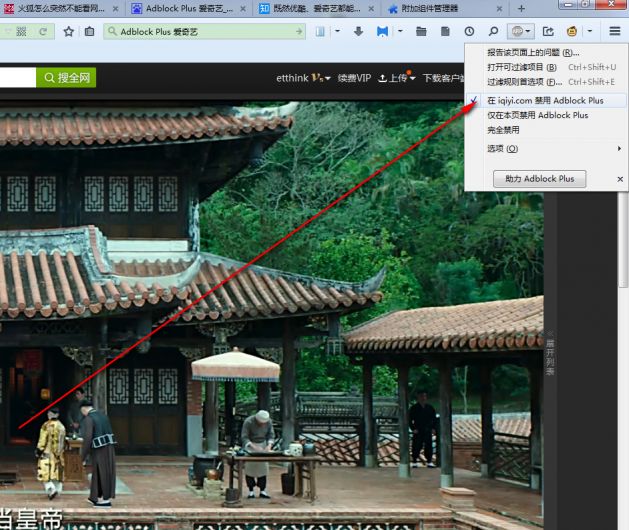The height and width of the screenshot is (530, 629).
Task: Click the reload page arrow
Action: tap(43, 31)
